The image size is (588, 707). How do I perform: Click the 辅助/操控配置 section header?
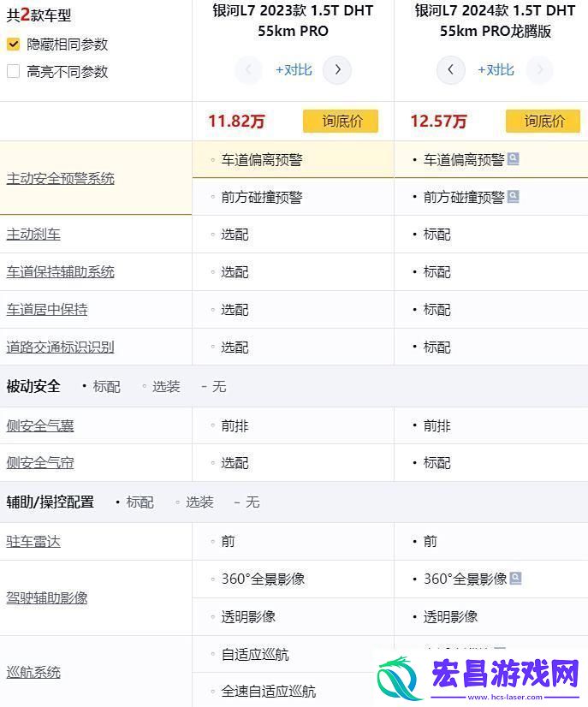pyautogui.click(x=50, y=502)
